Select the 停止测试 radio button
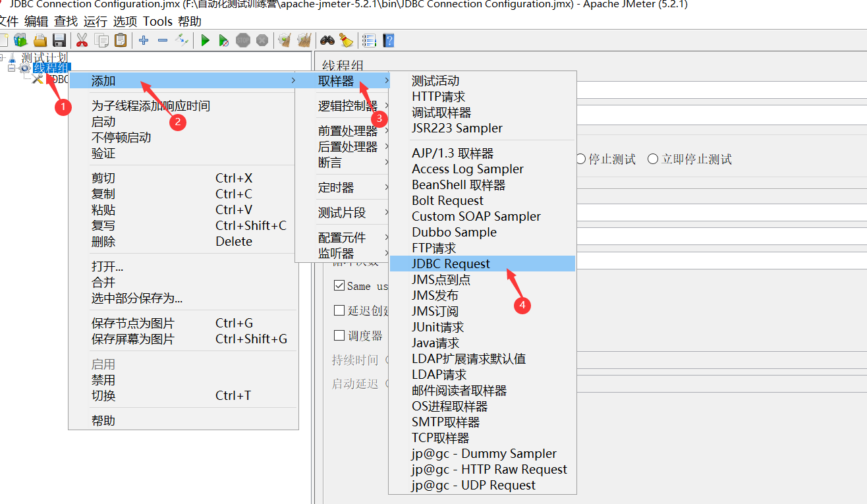The image size is (867, 504). tap(580, 159)
